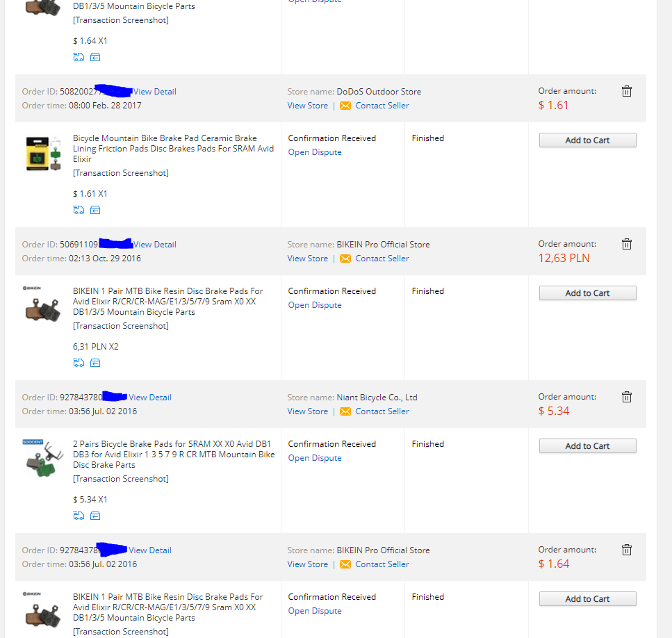The height and width of the screenshot is (638, 672).
Task: Open Transaction Screenshot for the 2 Pairs Brake Pads
Action: coord(121,479)
